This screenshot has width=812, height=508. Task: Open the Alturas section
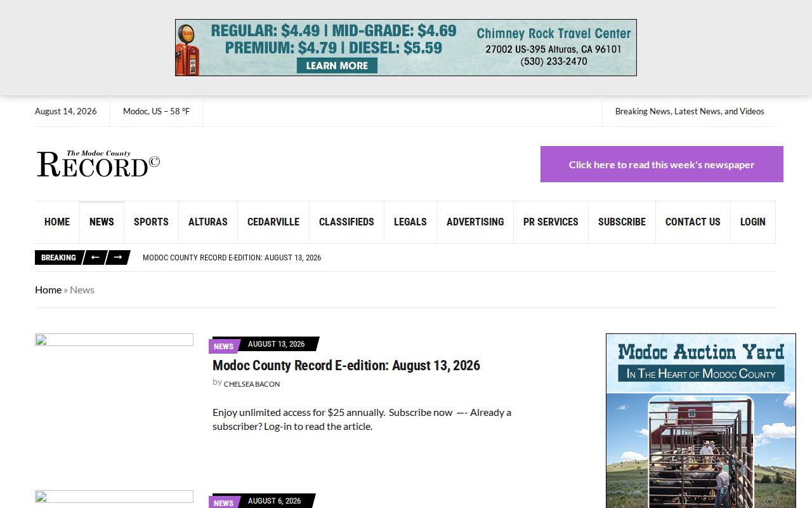click(x=208, y=222)
